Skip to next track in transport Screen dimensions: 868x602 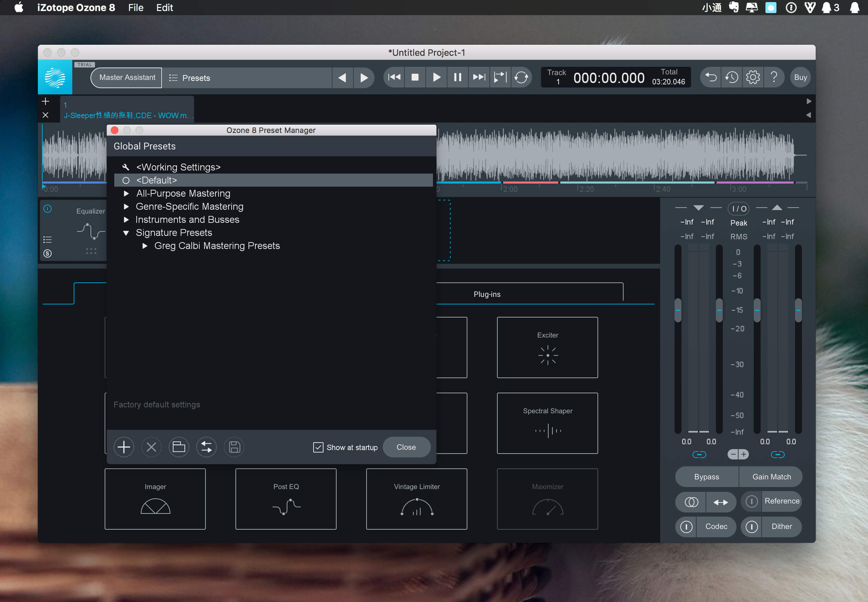pos(479,77)
